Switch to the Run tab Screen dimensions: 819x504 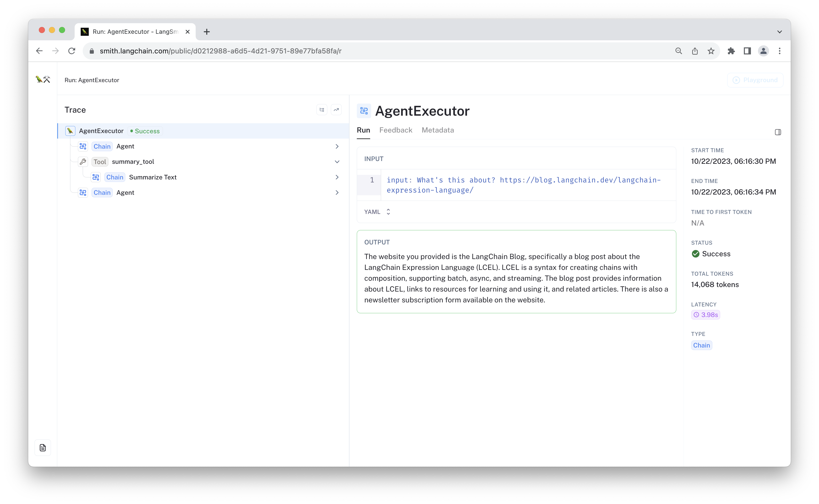pyautogui.click(x=363, y=130)
